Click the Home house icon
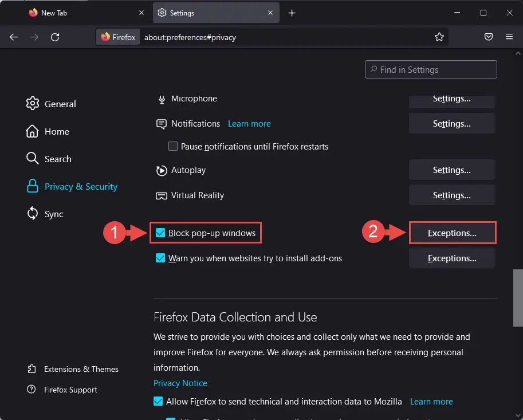Image resolution: width=523 pixels, height=420 pixels. pyautogui.click(x=32, y=131)
